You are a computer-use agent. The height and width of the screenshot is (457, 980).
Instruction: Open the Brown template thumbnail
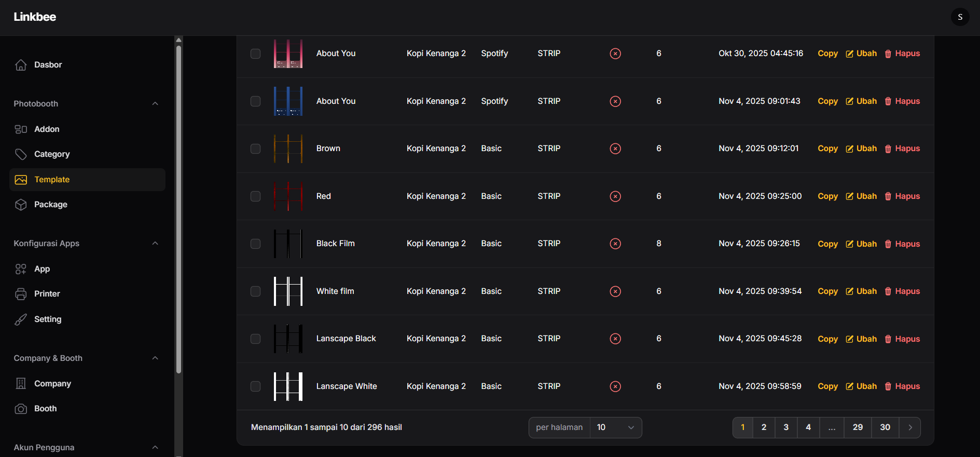tap(288, 149)
